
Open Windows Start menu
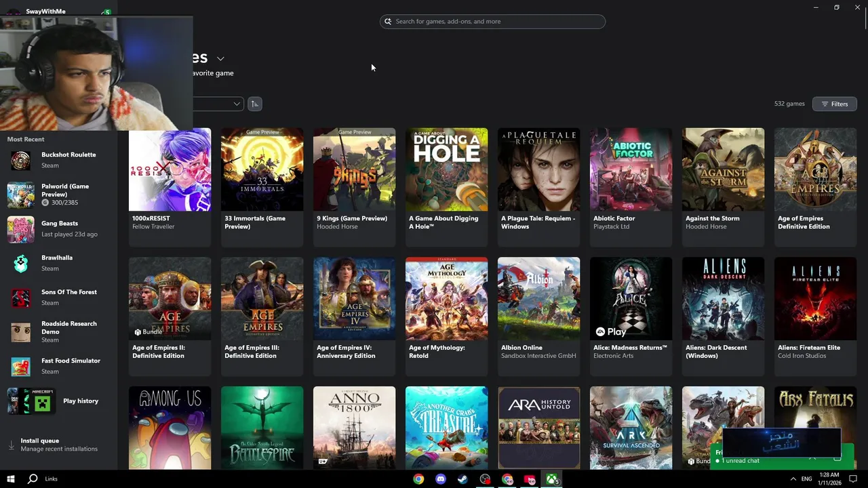coord(10,479)
